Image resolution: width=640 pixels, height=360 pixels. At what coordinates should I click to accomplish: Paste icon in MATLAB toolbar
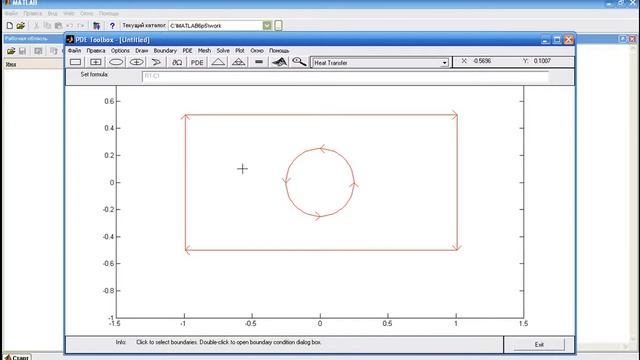coord(58,25)
